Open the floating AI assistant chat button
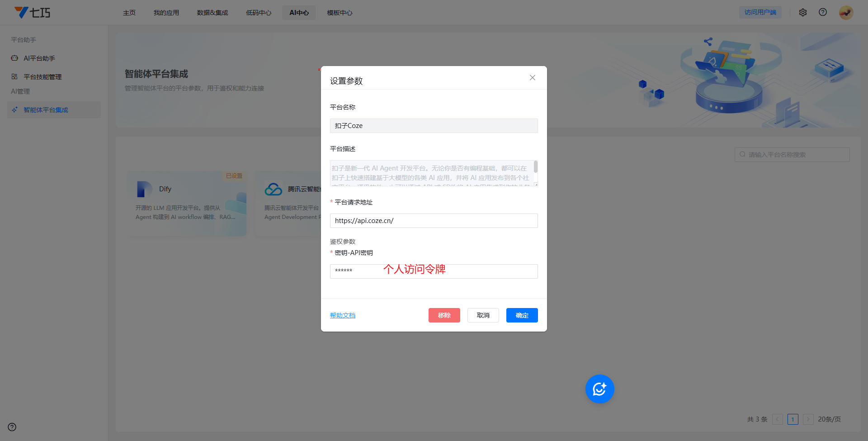The image size is (868, 441). pos(599,389)
